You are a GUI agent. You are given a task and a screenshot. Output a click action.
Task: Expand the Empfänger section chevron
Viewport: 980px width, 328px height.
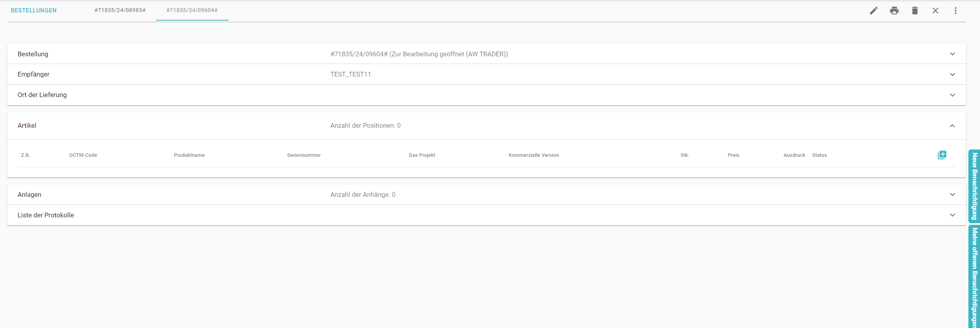[x=952, y=75]
